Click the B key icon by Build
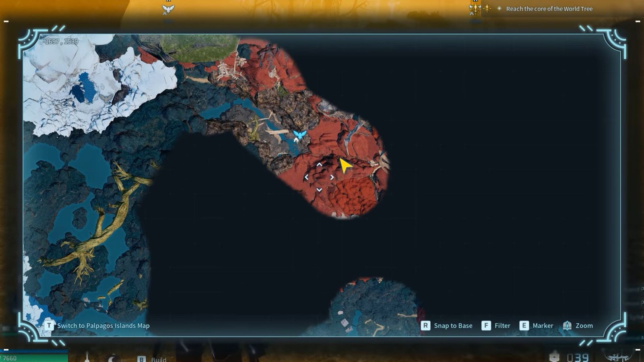 point(141,359)
